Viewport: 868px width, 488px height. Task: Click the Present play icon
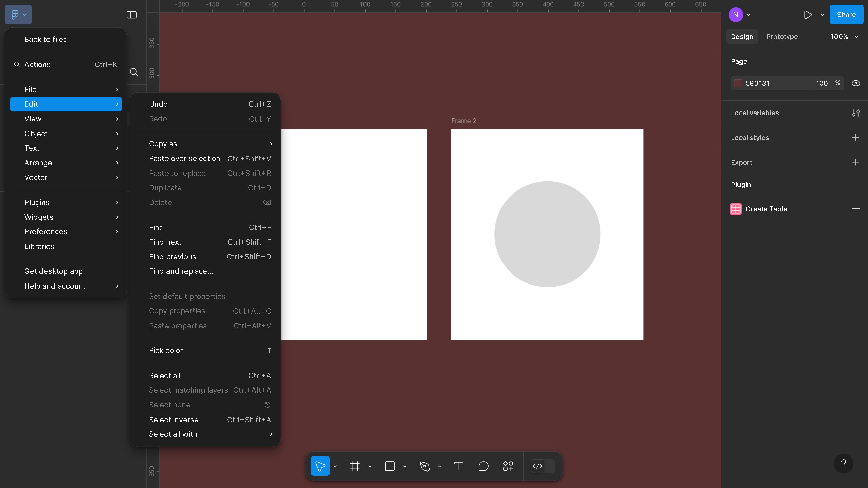click(808, 15)
